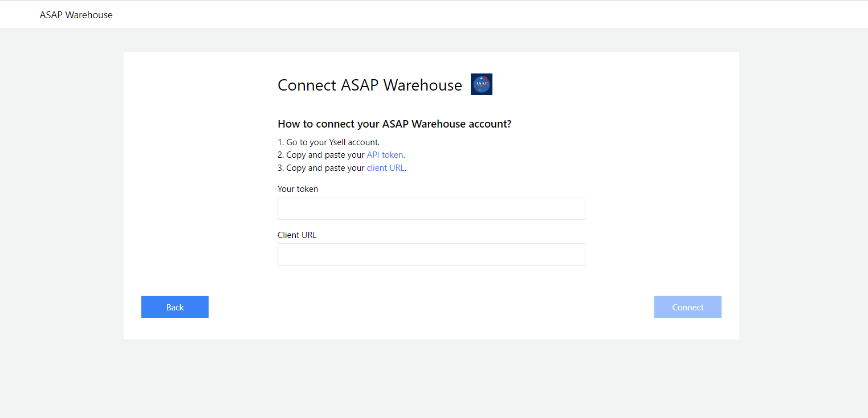Click the Connect ASAP Warehouse heading

pos(370,85)
